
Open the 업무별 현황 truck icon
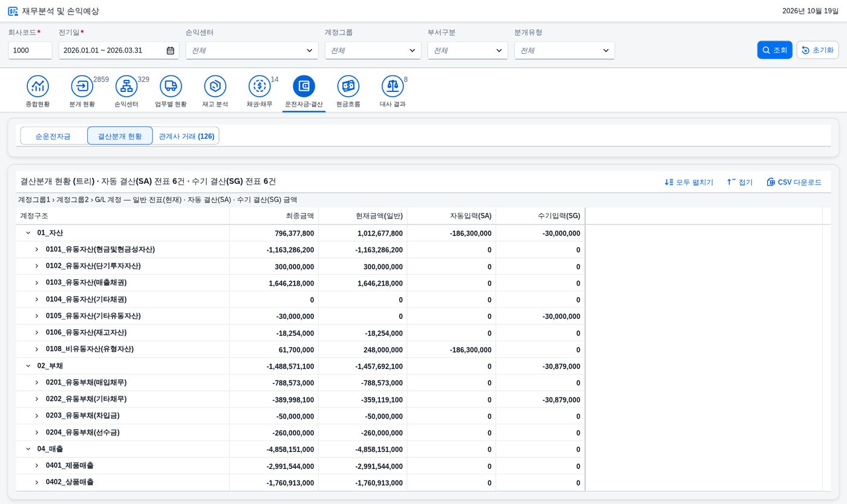171,86
